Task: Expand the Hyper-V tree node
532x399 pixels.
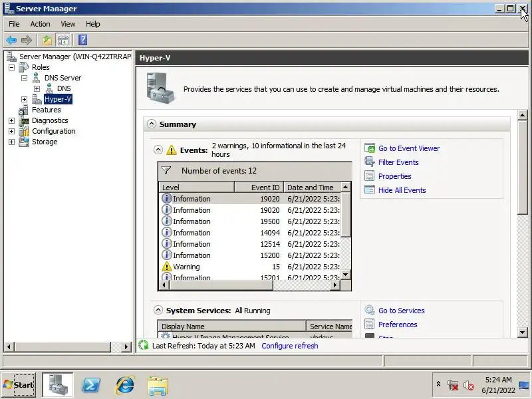Action: (24, 99)
